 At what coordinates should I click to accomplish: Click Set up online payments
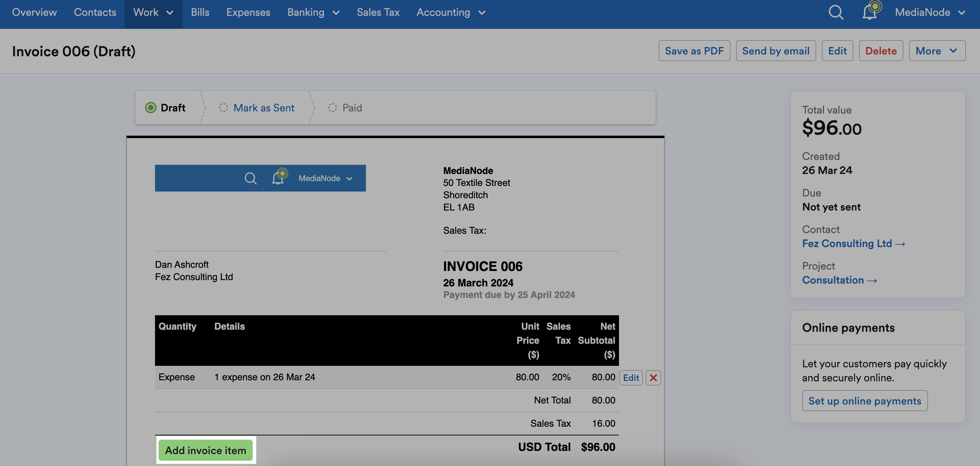(865, 401)
